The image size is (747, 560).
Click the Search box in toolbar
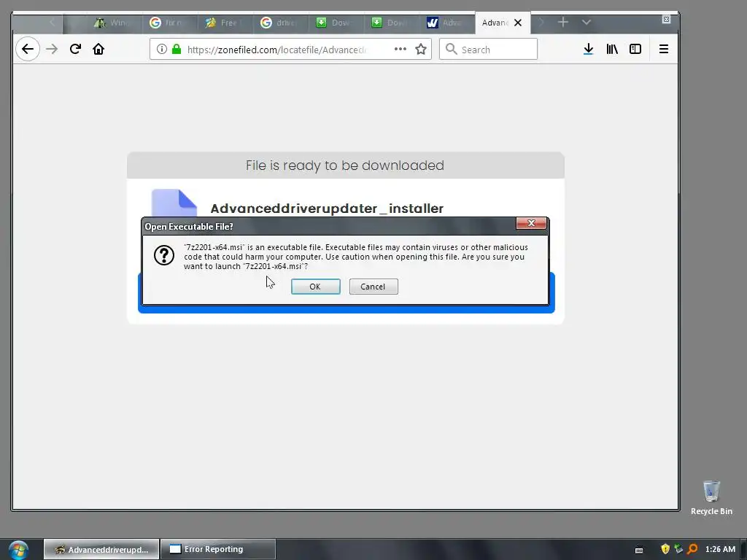[x=488, y=49]
